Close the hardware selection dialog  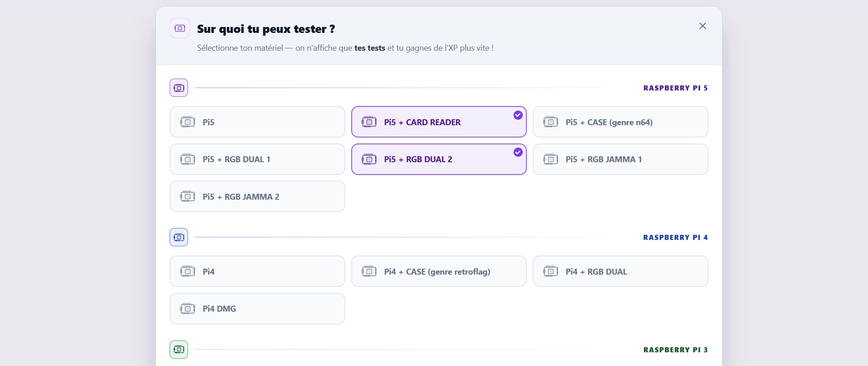[702, 26]
